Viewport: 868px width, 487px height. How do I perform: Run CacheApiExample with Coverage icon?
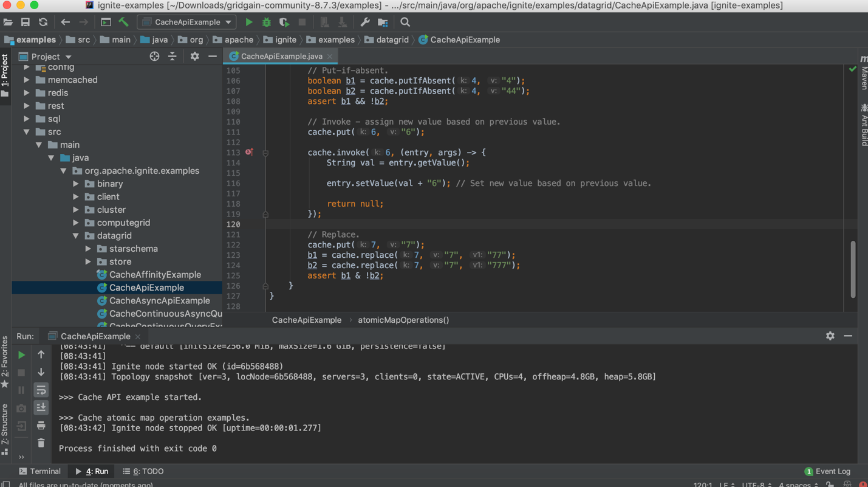(284, 22)
